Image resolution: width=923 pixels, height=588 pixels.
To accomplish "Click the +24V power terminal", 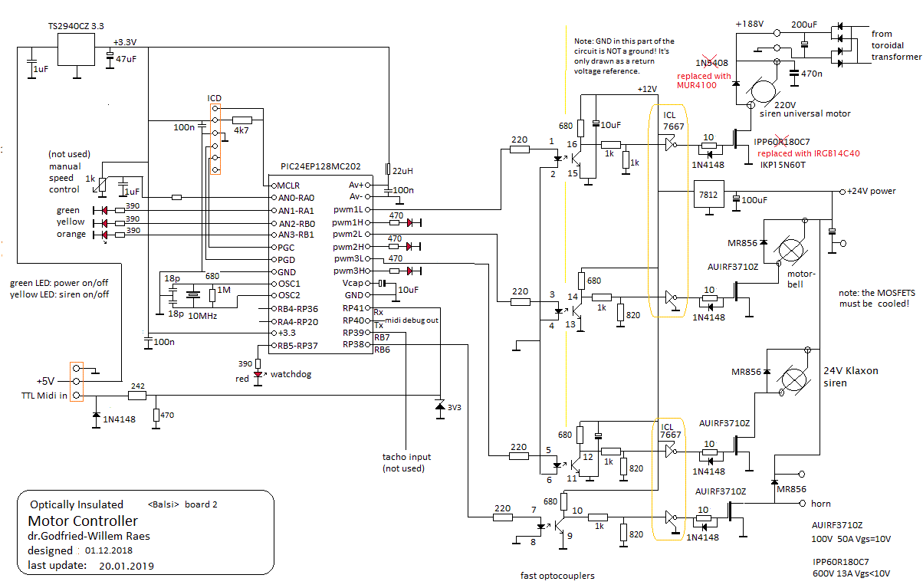I will 842,191.
